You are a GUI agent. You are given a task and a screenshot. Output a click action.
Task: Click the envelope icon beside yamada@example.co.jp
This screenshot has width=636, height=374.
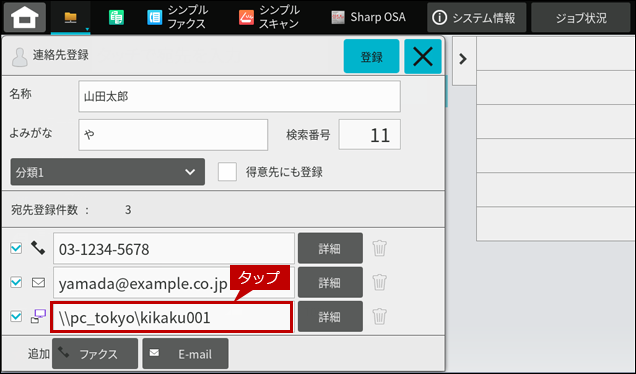[x=38, y=282]
